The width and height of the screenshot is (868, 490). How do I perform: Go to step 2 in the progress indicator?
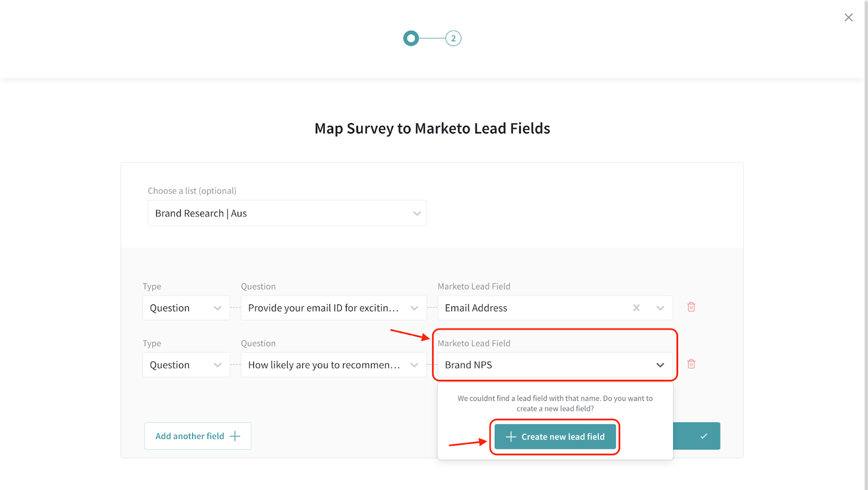[x=453, y=39]
